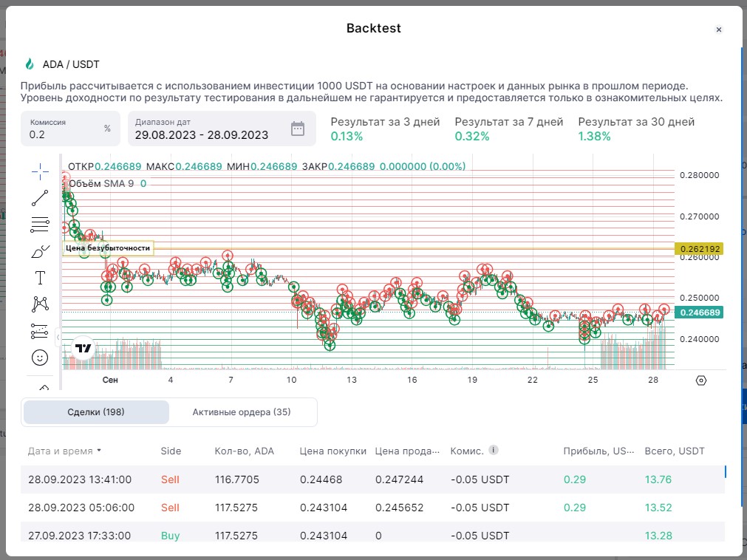Select the 28.09.2023 05:06:00 trade row
This screenshot has width=747, height=560.
click(372, 508)
